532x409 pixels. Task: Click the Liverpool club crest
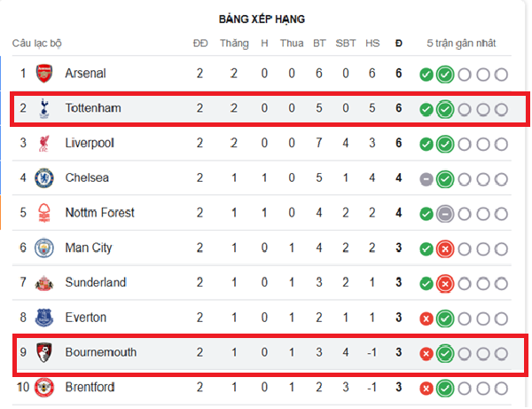(44, 143)
